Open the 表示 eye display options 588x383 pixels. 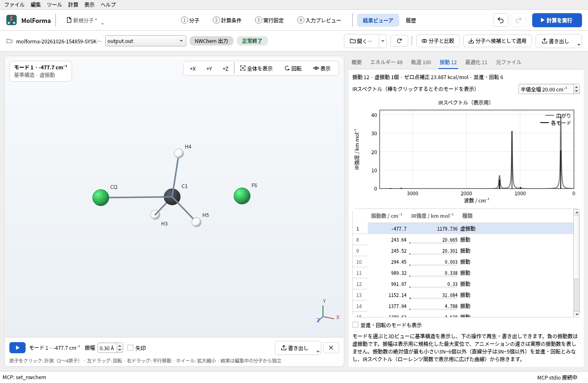tap(322, 69)
